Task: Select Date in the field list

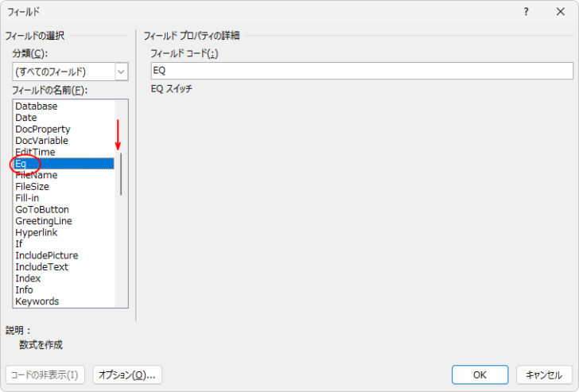Action: point(64,118)
